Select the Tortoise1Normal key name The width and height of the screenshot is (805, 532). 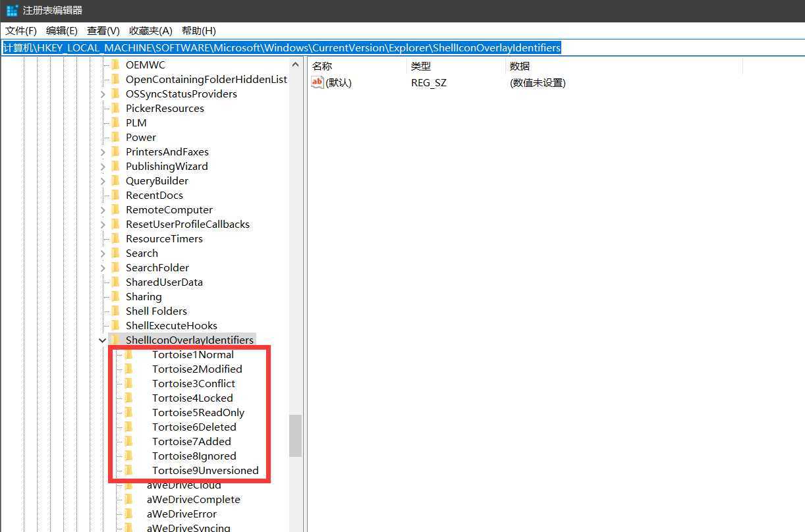(x=193, y=354)
